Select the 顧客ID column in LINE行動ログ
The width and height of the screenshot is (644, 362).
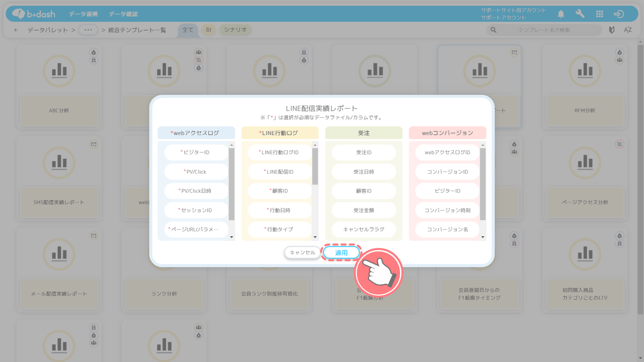[279, 191]
